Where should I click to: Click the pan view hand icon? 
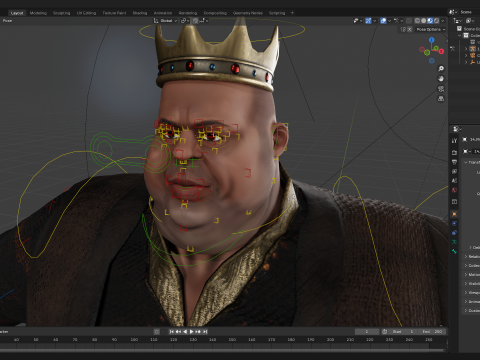click(x=441, y=79)
